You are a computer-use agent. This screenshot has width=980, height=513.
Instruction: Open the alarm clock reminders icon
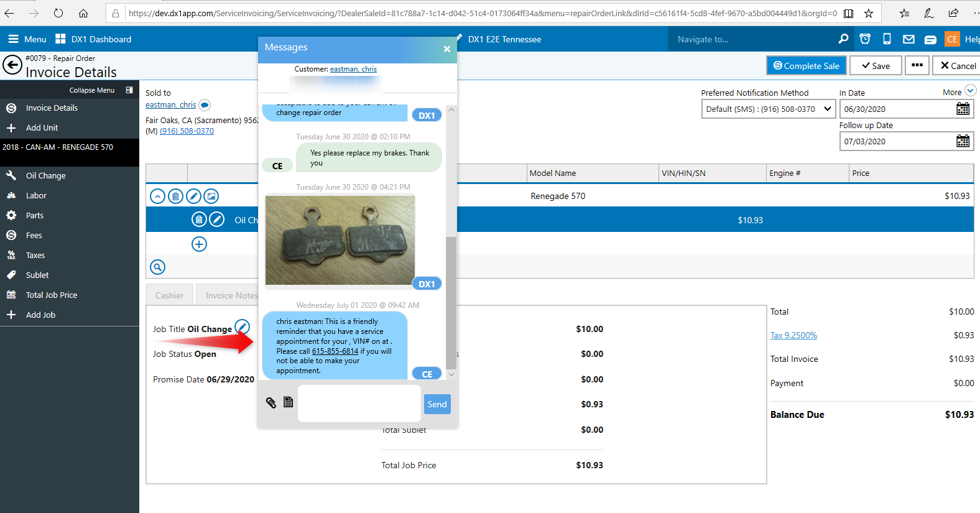click(x=865, y=39)
